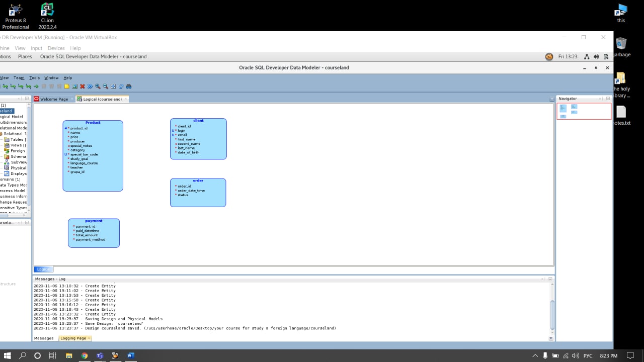Minimize the Navigator panel

coord(608,99)
